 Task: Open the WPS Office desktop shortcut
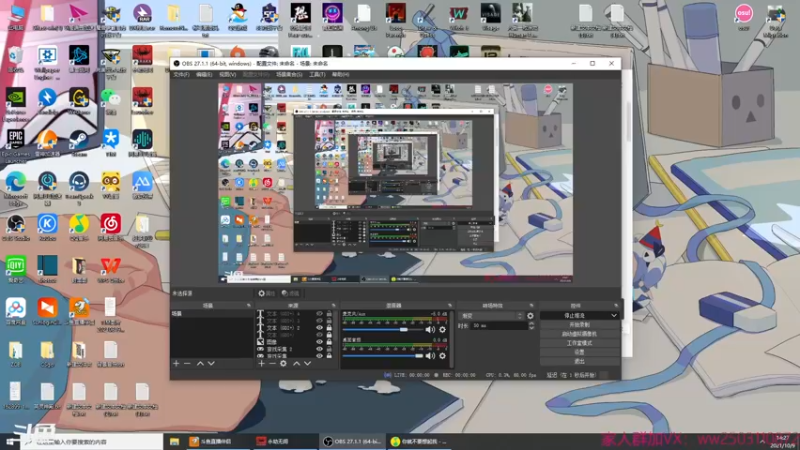111,270
